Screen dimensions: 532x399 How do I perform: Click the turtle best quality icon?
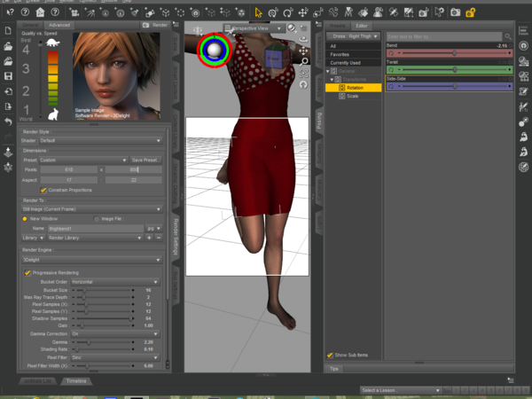[53, 43]
